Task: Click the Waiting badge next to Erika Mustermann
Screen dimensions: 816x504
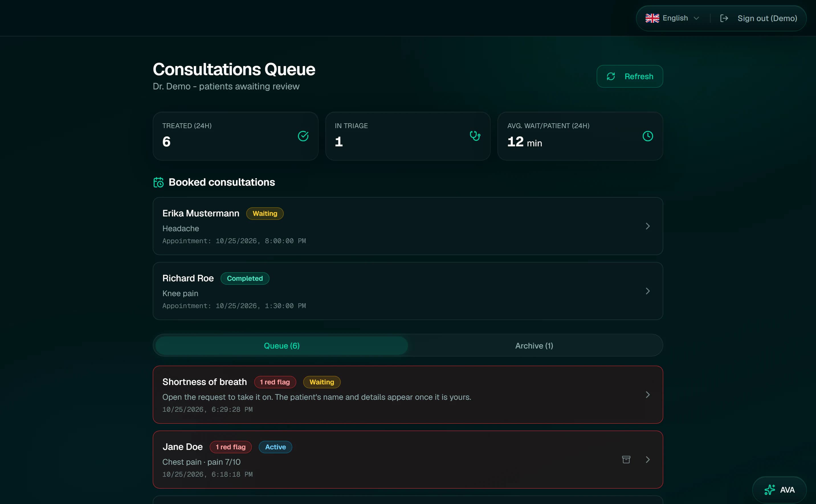Action: [265, 214]
